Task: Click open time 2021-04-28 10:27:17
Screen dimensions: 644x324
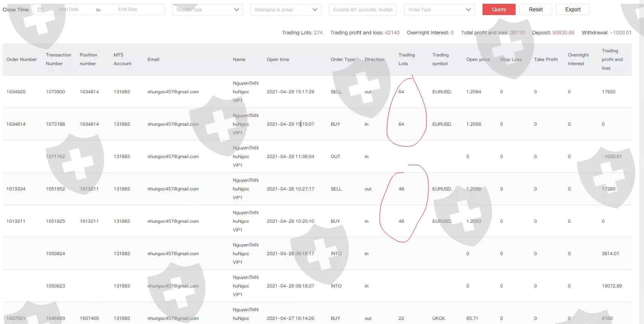Action: [290, 189]
